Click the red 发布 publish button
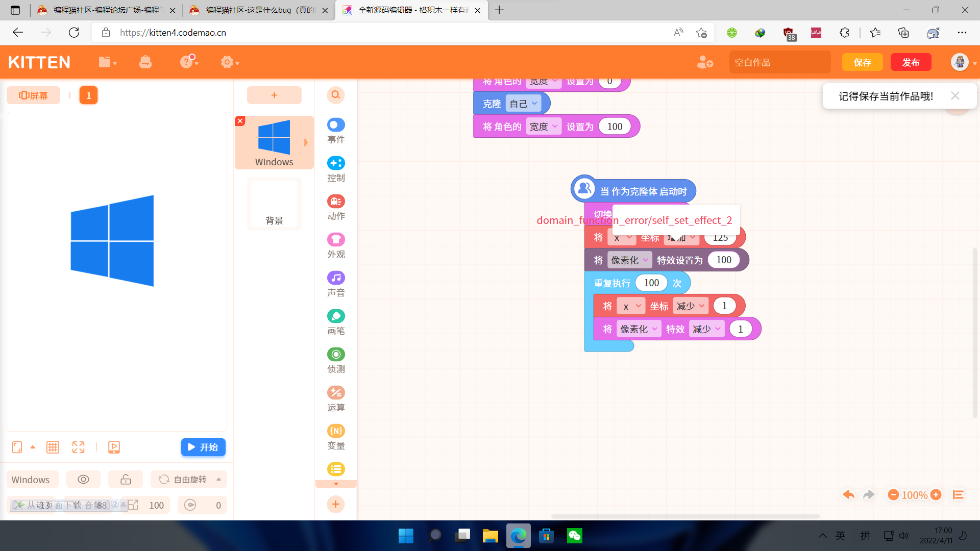The width and height of the screenshot is (980, 551). [x=911, y=62]
